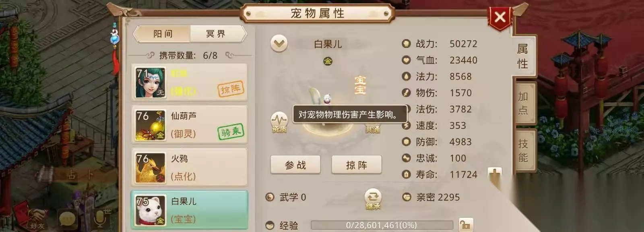Click the experience progress bar
Viewport: 644px width, 232px height.
pyautogui.click(x=382, y=225)
